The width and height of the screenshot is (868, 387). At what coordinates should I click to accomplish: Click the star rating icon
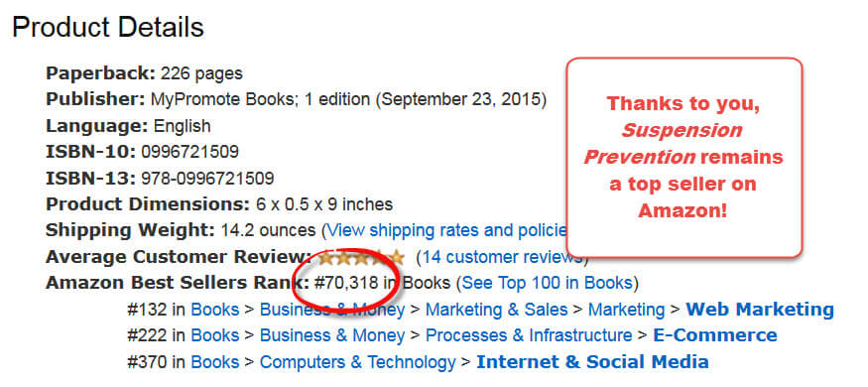(361, 257)
